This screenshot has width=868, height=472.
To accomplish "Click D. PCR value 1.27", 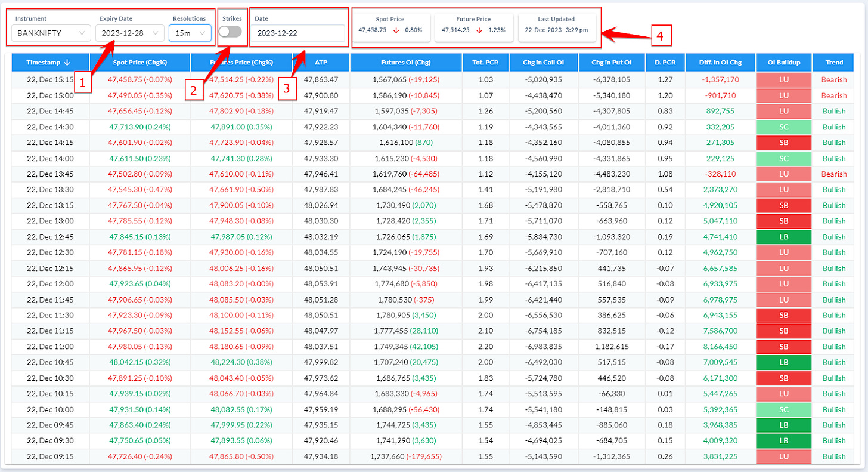I will (664, 79).
